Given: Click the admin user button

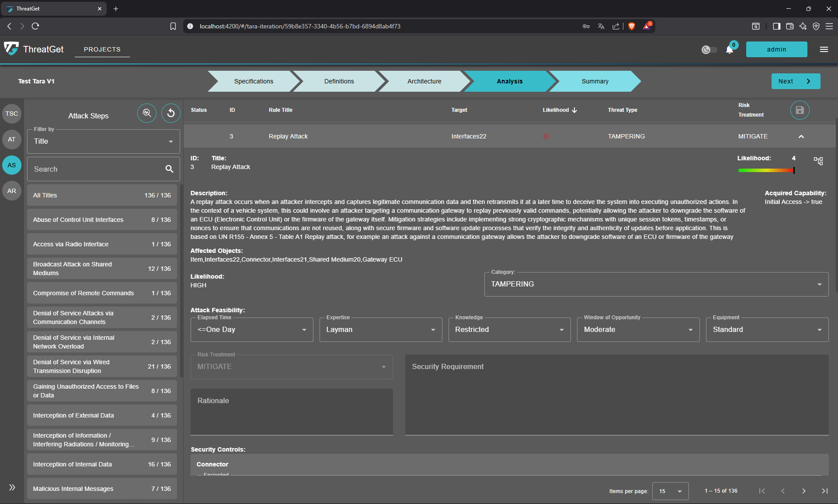Looking at the screenshot, I should click(x=776, y=49).
